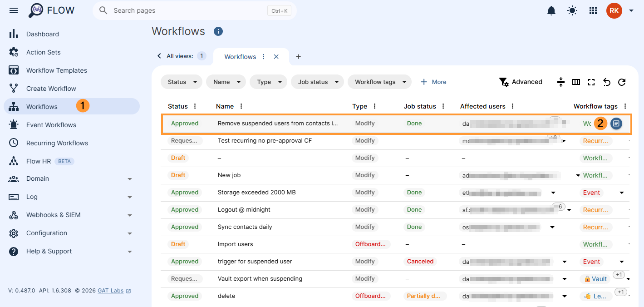The height and width of the screenshot is (307, 644).
Task: Open notifications bell
Action: [x=551, y=10]
